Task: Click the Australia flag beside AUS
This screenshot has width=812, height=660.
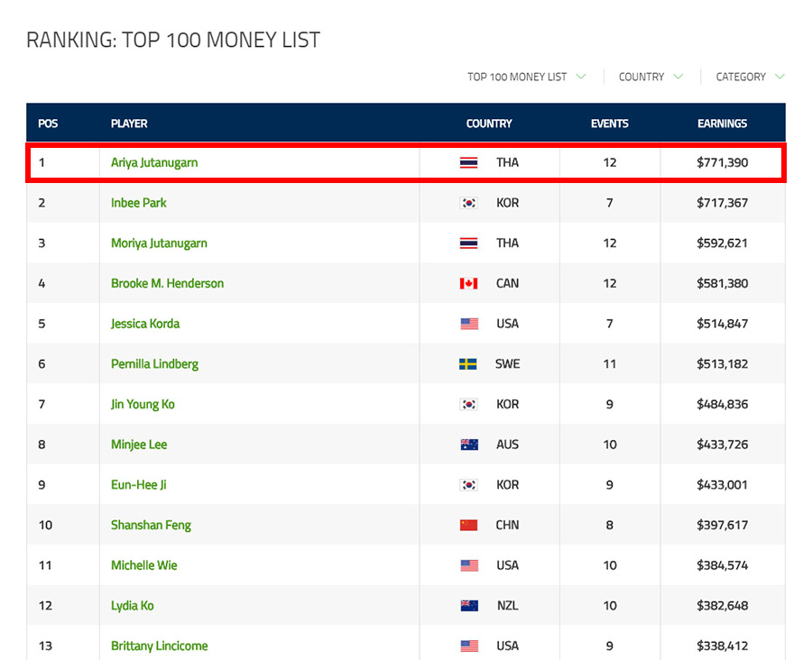Action: (469, 445)
